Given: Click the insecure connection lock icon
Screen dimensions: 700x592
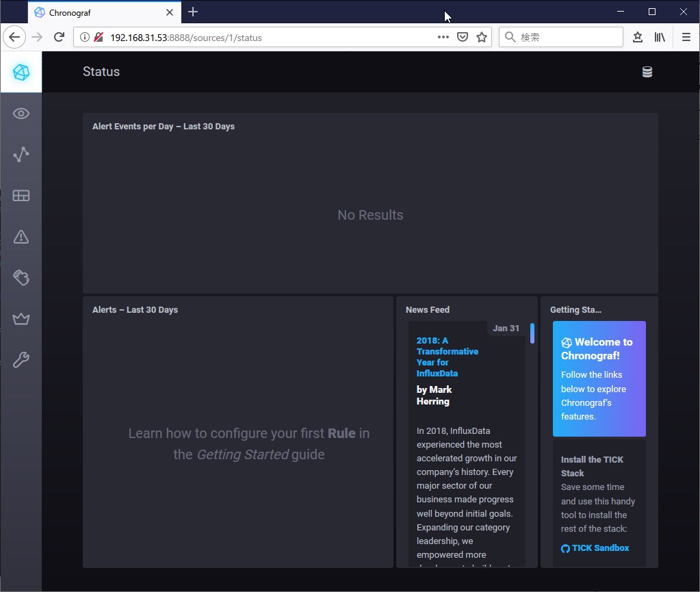Looking at the screenshot, I should [99, 37].
